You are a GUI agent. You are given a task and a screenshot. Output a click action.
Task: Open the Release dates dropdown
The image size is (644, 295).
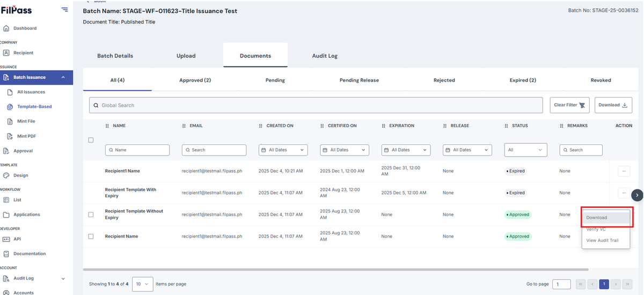[467, 150]
